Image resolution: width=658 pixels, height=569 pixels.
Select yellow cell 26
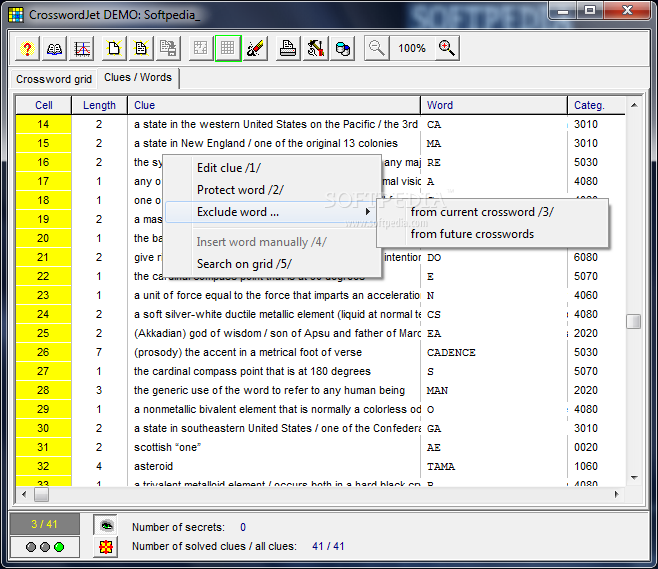point(43,352)
